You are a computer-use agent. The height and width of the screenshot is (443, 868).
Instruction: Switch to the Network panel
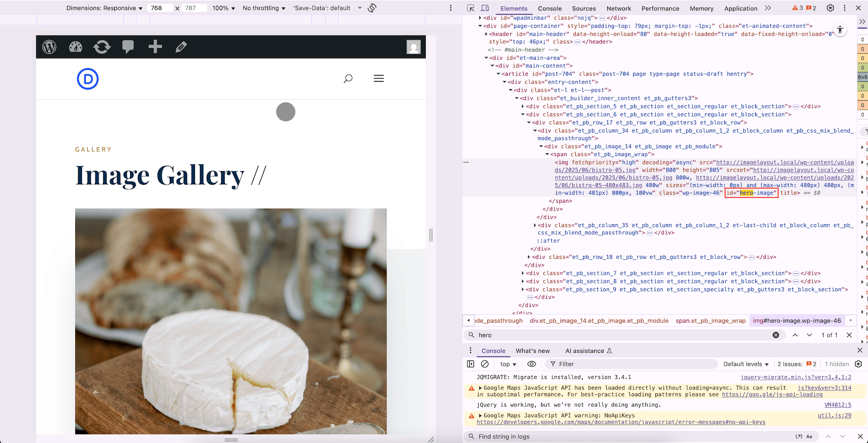[619, 8]
